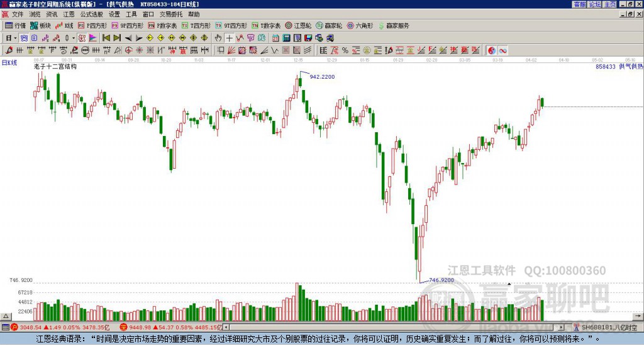Toggle the crosshair cursor tool
This screenshot has width=644, height=345.
(229, 38)
